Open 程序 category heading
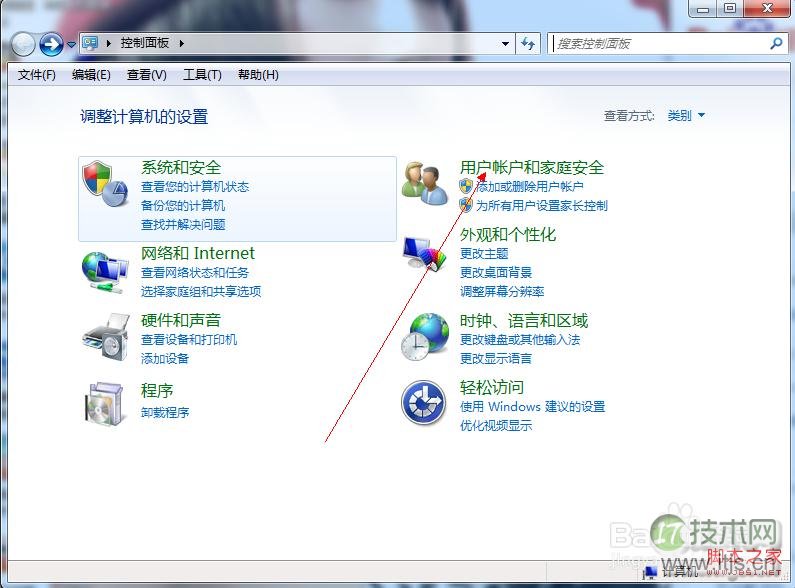The image size is (795, 588). pyautogui.click(x=157, y=390)
